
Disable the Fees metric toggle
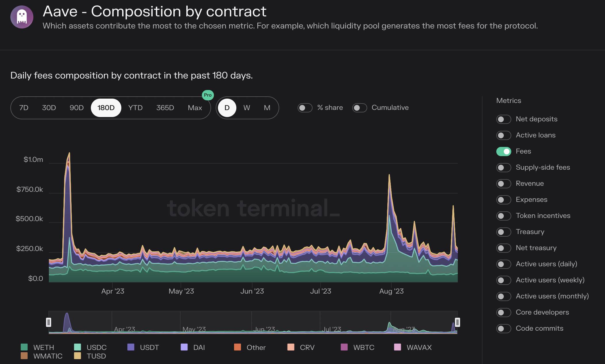(503, 152)
